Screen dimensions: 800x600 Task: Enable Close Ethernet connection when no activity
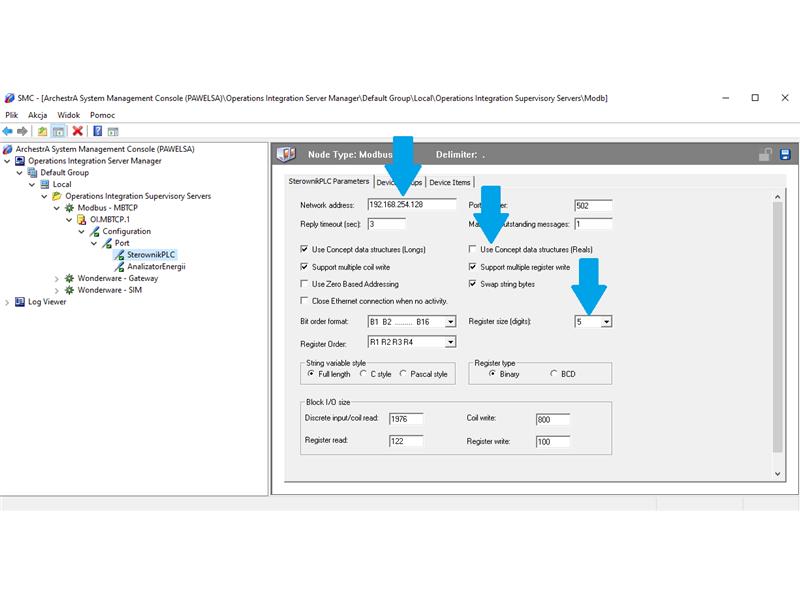coord(304,300)
